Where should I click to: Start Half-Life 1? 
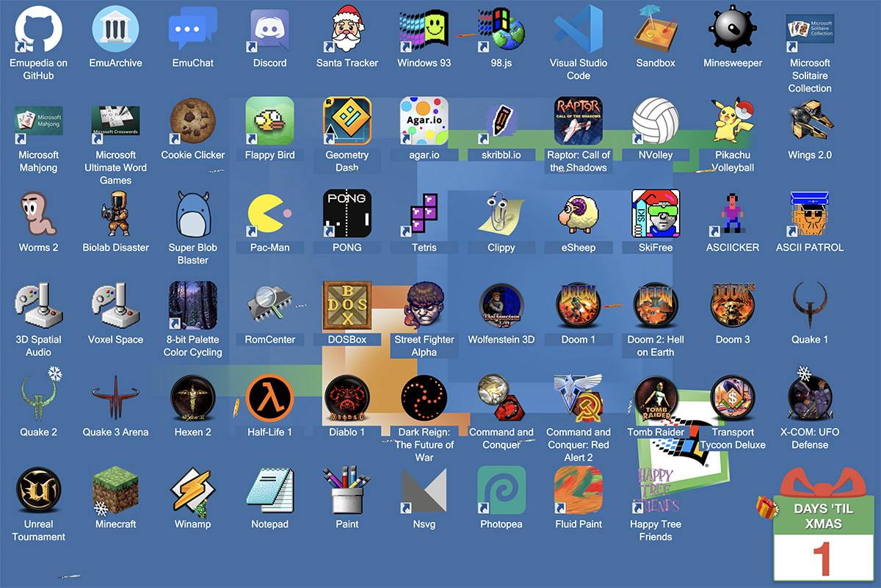point(269,398)
